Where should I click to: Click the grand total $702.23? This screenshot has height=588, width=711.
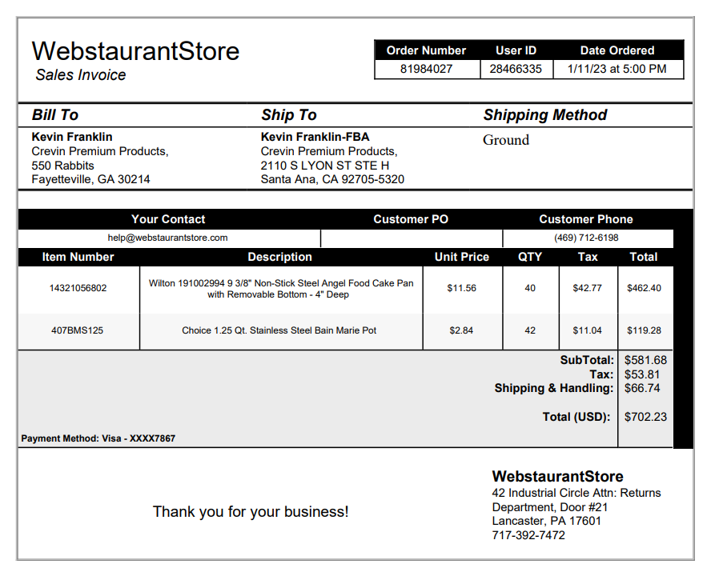[645, 417]
